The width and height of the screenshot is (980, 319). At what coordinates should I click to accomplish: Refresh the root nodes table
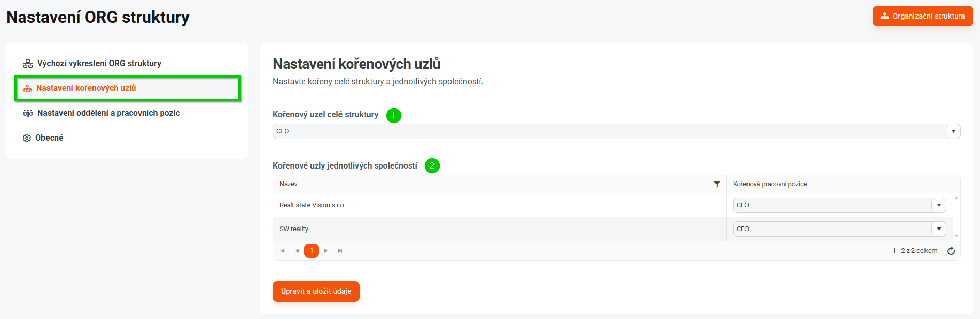pos(951,251)
